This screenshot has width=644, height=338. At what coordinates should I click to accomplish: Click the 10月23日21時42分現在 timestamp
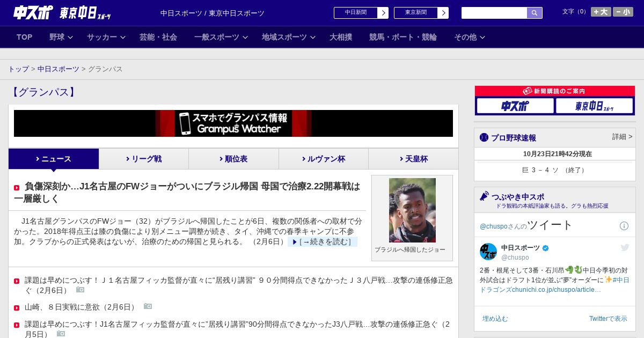(x=557, y=154)
